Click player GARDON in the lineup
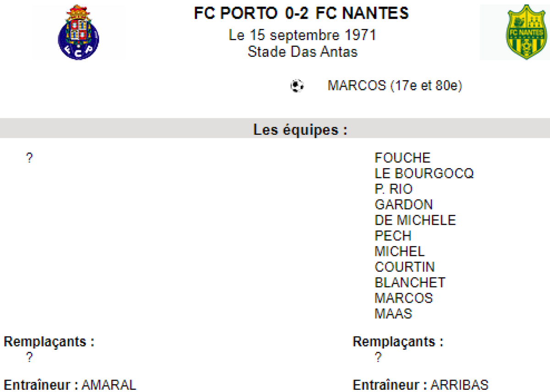This screenshot has height=392, width=550. tap(403, 204)
